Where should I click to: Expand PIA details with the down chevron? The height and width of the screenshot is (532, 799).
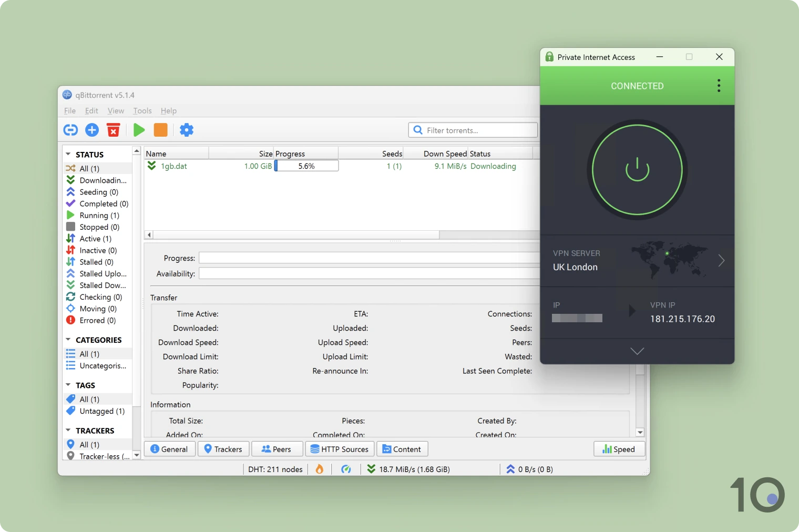click(x=637, y=351)
